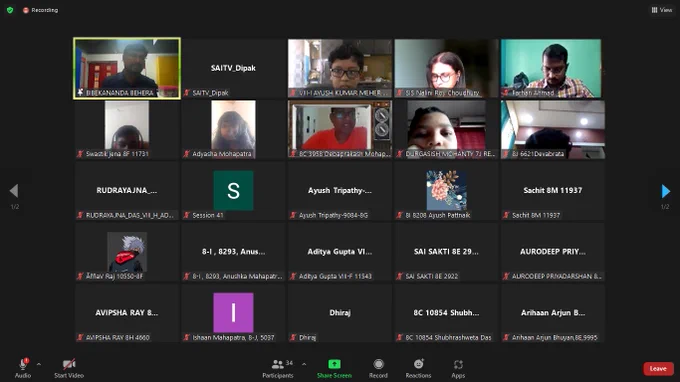The height and width of the screenshot is (382, 680).
Task: Click muted mic icon on SAI SAKTI label
Action: [399, 276]
